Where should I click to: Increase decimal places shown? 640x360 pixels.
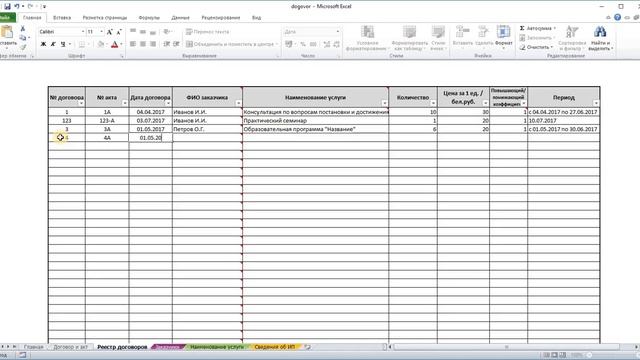[327, 44]
